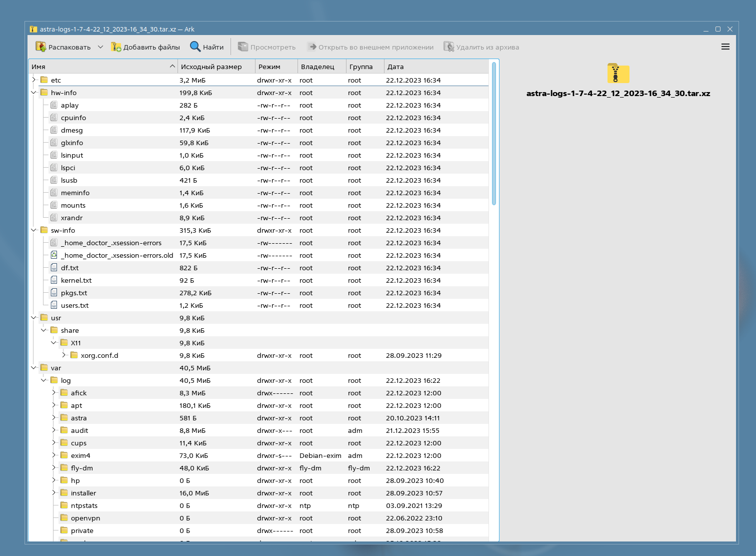Select the _home_doctor_.xsession-errors file icon
The width and height of the screenshot is (756, 556).
click(x=54, y=243)
